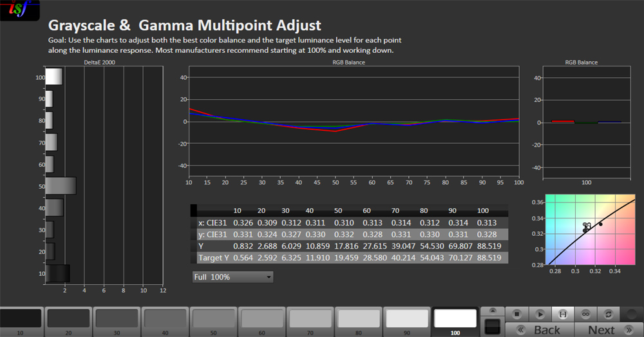Screen dimensions: 644x337
Task: Click the 30 percent gray swatch
Action: click(117, 318)
